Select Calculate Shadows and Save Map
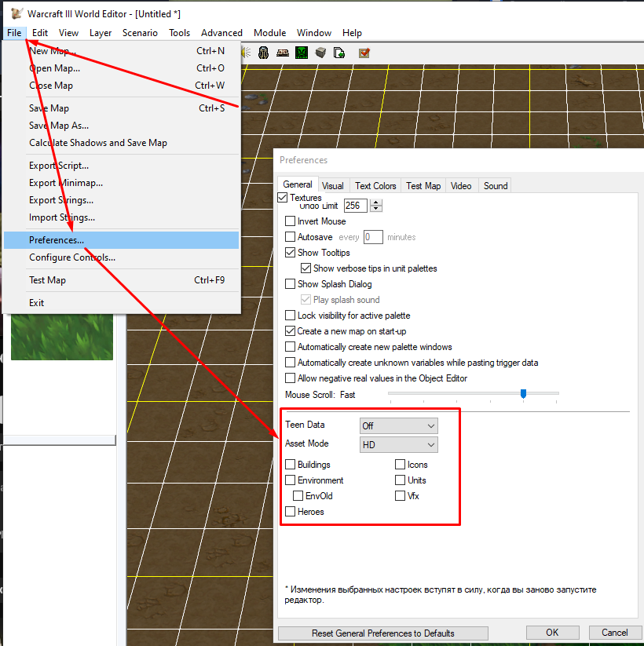Viewport: 644px width, 646px height. pyautogui.click(x=121, y=143)
